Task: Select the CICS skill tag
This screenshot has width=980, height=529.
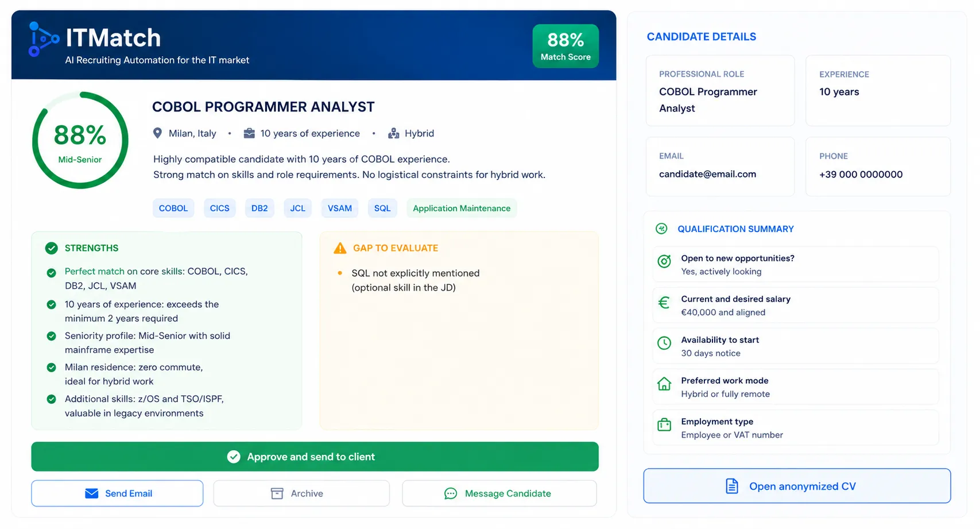Action: pos(219,208)
